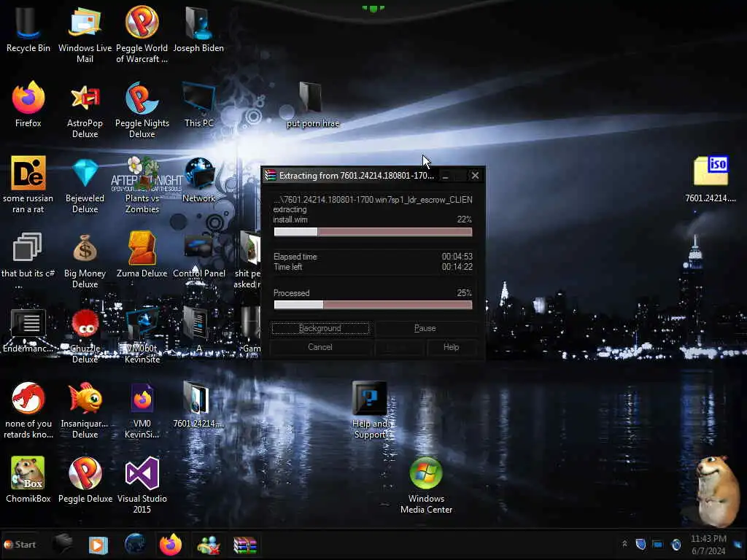Open media player taskbar icon
This screenshot has height=560, width=747.
pyautogui.click(x=98, y=545)
